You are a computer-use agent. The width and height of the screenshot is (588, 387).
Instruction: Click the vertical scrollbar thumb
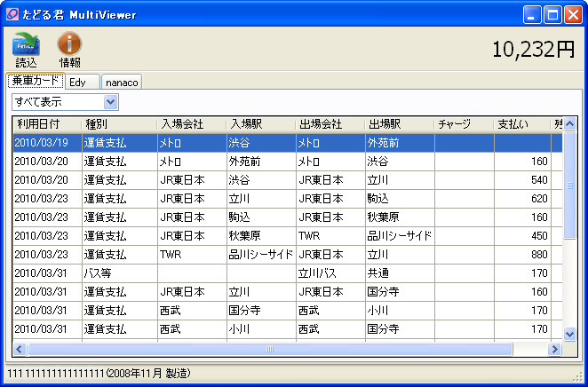569,186
